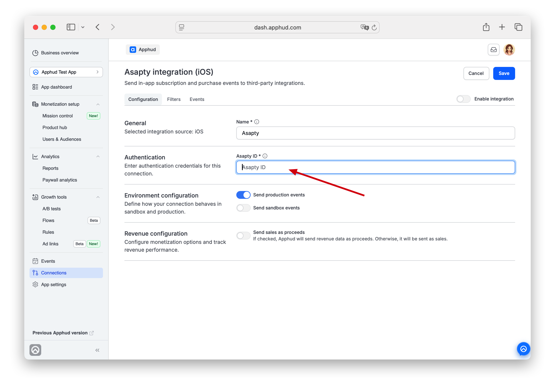The height and width of the screenshot is (392, 555).
Task: Click the Safari share icon
Action: point(486,27)
